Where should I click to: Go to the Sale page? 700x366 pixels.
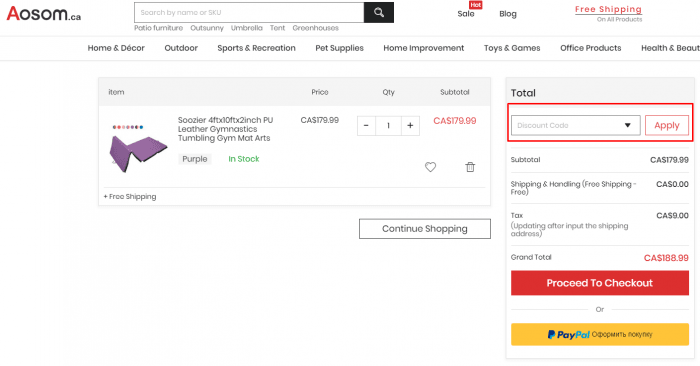click(466, 14)
